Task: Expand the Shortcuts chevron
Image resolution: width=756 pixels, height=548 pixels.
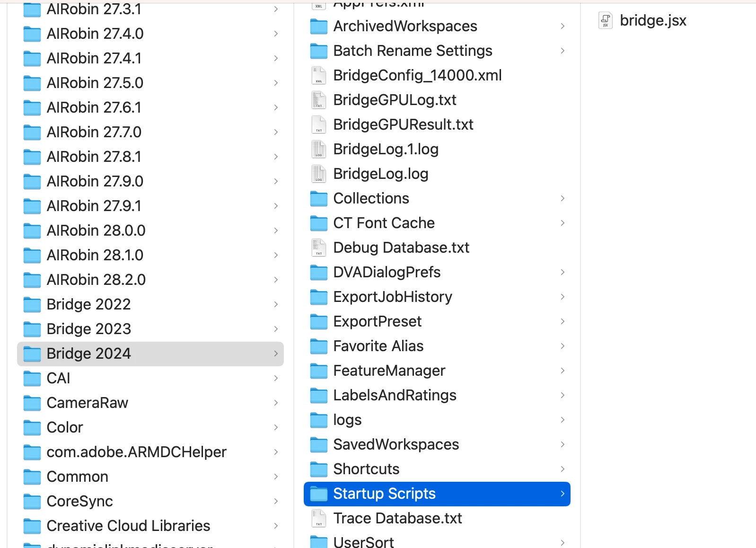Action: [x=563, y=469]
